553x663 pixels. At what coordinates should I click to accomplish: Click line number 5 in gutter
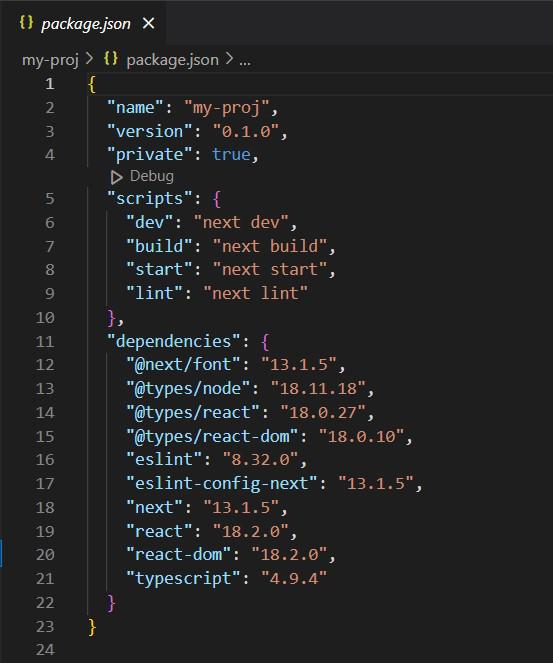50,198
